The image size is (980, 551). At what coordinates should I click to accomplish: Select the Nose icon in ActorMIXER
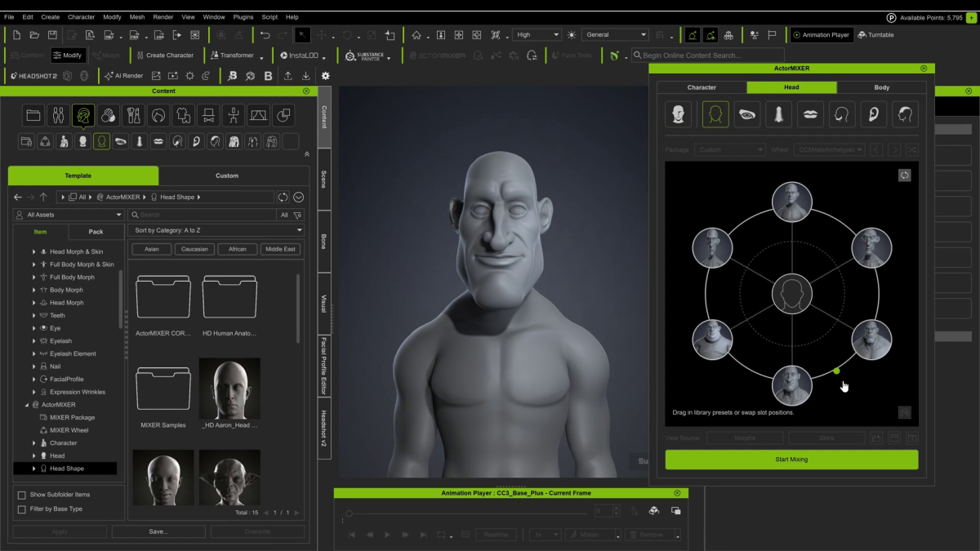click(x=778, y=114)
